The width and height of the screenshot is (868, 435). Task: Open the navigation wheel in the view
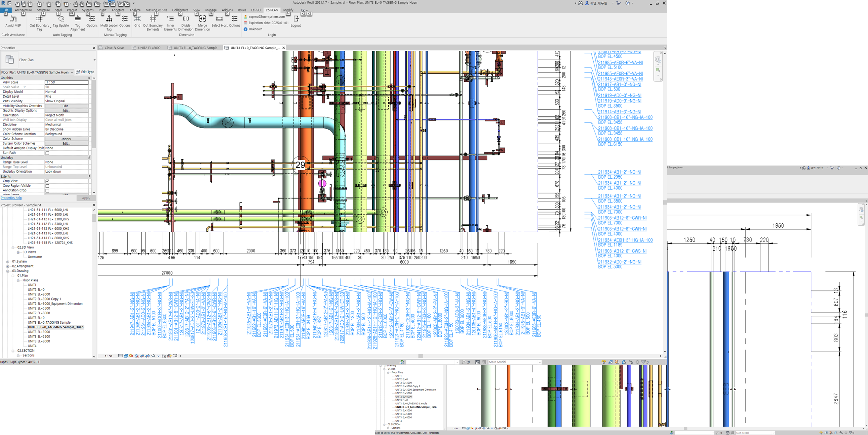tap(658, 59)
